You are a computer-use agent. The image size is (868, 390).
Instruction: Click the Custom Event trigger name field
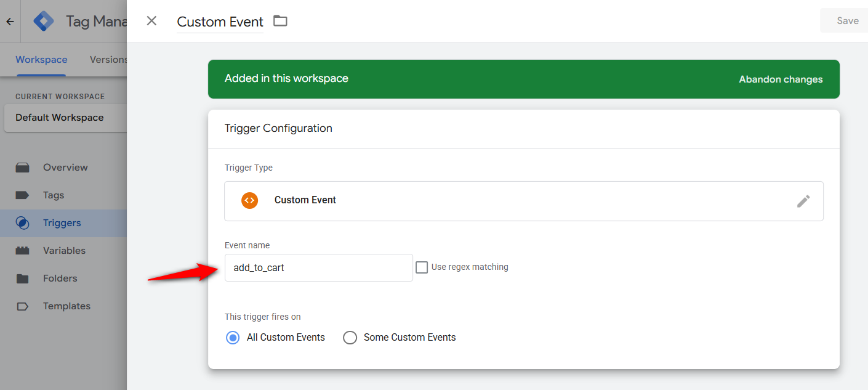(220, 22)
